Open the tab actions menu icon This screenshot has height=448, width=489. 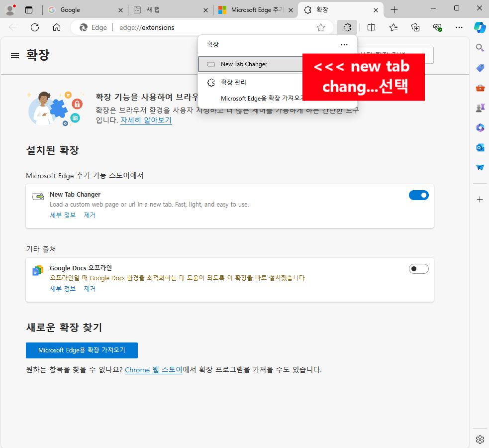(x=29, y=10)
